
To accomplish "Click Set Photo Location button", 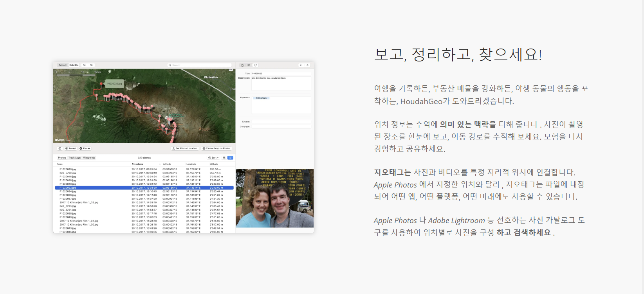I will 185,148.
